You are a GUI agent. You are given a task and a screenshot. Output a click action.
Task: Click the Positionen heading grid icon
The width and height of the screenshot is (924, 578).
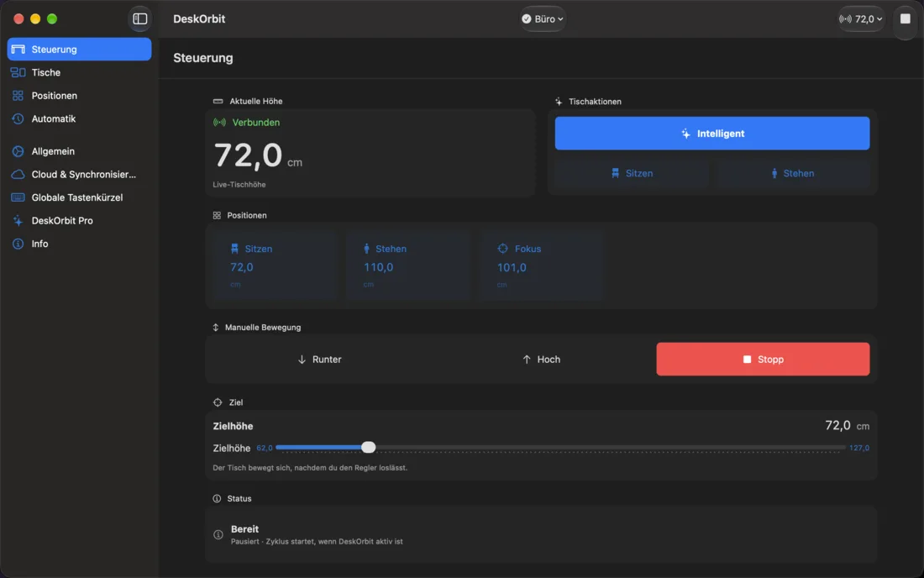pyautogui.click(x=217, y=216)
